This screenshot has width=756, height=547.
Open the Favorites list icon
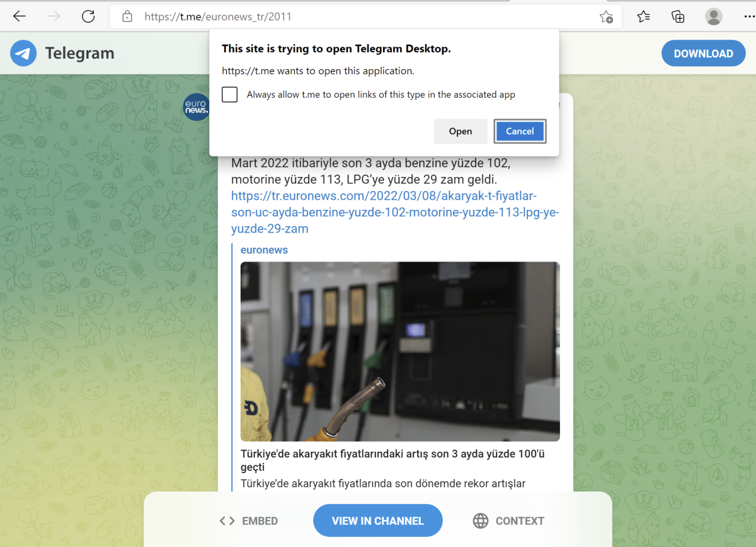pos(643,17)
